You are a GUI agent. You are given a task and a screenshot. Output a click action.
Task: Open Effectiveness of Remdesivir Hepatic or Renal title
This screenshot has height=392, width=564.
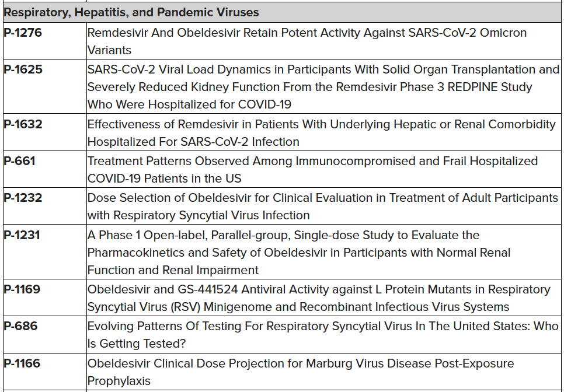click(x=321, y=133)
